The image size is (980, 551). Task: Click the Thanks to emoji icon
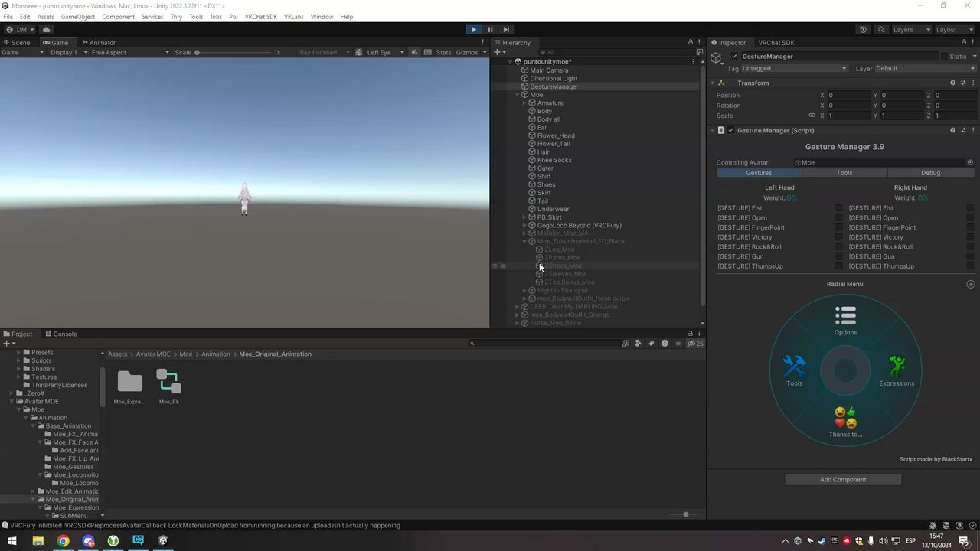pos(845,417)
